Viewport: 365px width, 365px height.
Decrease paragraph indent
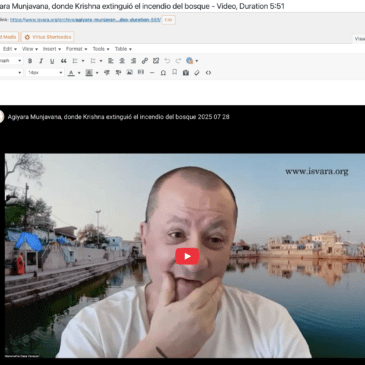107,73
